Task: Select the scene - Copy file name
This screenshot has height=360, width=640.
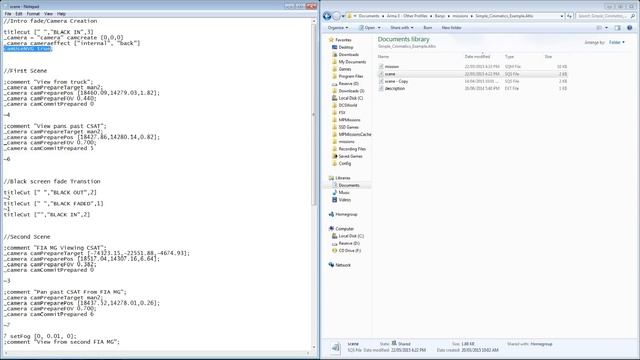Action: [396, 81]
